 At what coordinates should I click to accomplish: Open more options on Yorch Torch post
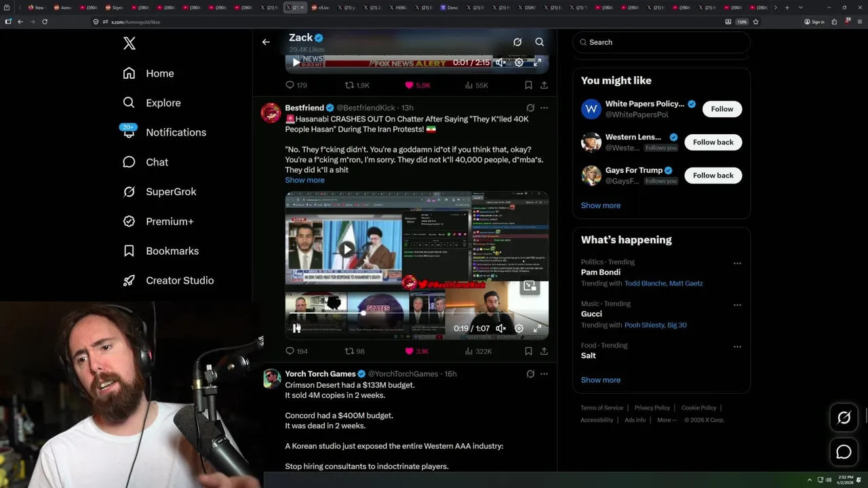(x=544, y=374)
